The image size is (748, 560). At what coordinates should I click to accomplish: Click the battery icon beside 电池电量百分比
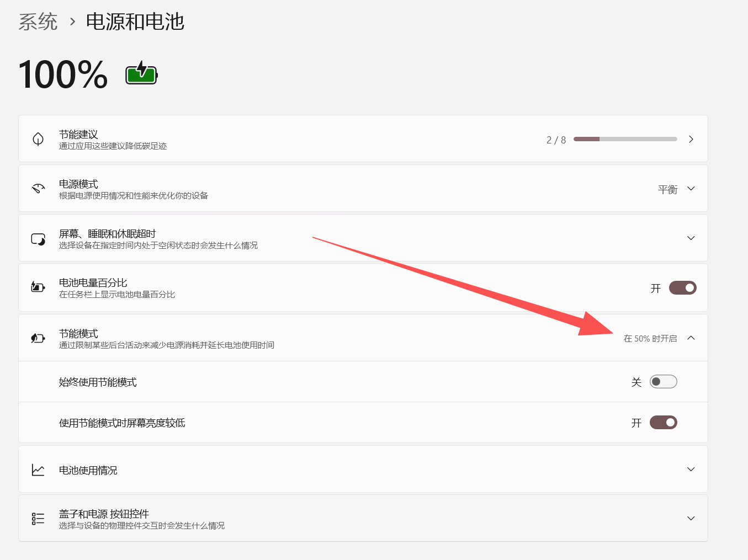[x=38, y=287]
